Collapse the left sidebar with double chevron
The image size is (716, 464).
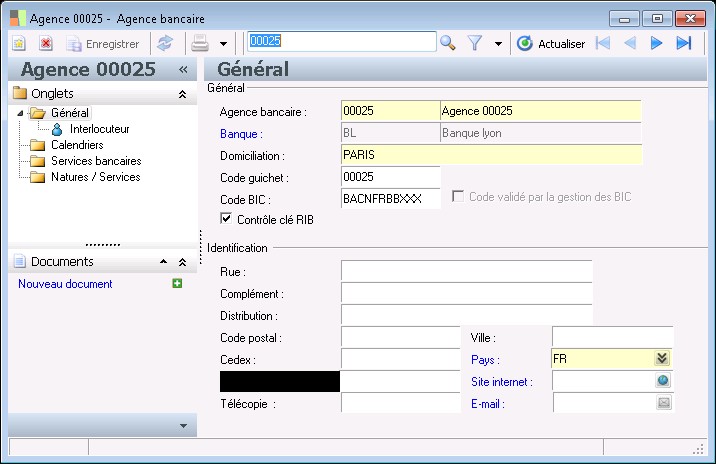click(183, 70)
